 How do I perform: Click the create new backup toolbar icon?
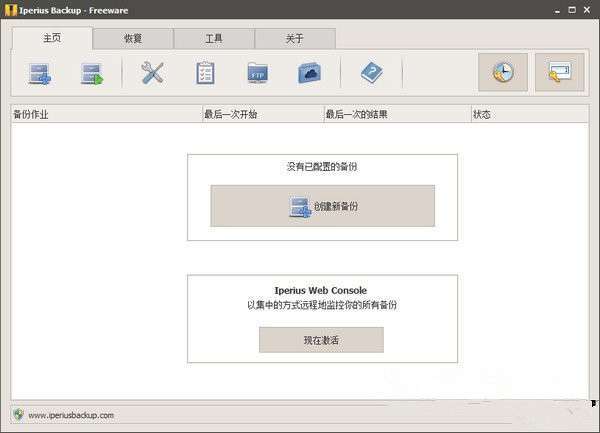(40, 73)
